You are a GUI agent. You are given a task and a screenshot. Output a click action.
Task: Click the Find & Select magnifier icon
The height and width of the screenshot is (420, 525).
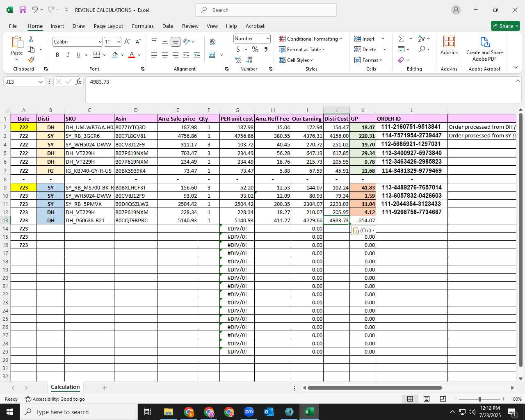click(x=422, y=49)
